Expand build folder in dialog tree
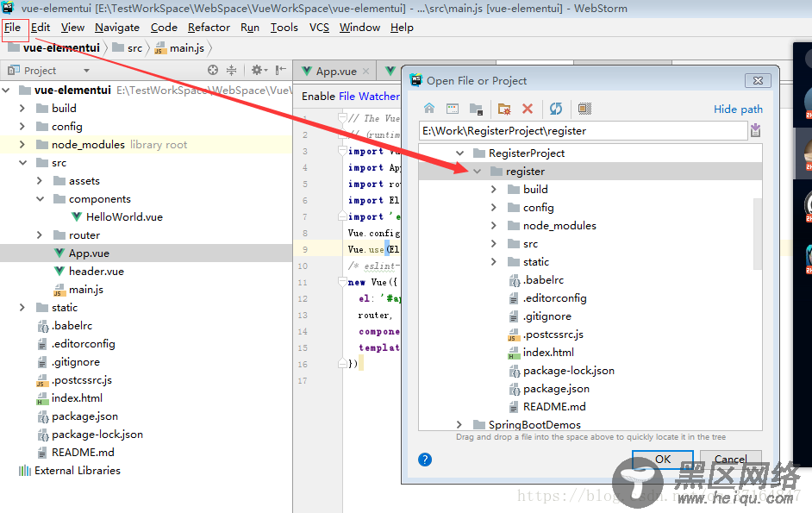The height and width of the screenshot is (513, 812). coord(494,190)
